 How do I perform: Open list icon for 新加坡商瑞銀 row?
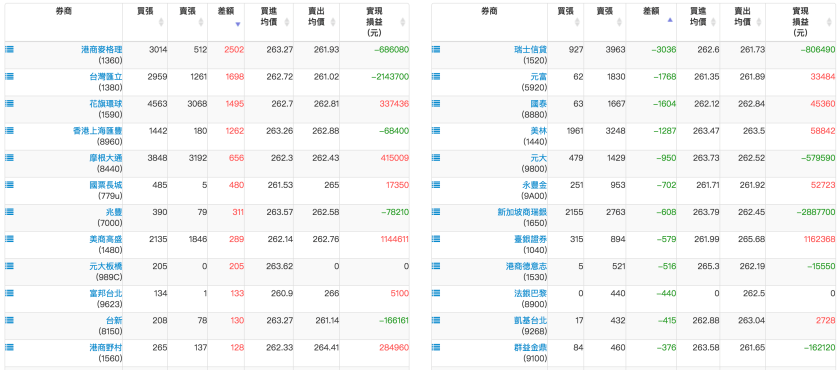(436, 212)
